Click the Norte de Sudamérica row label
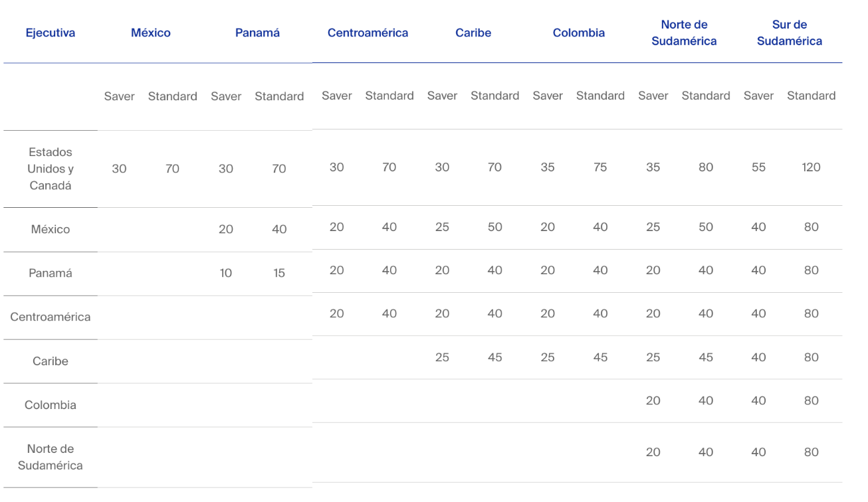This screenshot has height=502, width=868. pos(51,457)
